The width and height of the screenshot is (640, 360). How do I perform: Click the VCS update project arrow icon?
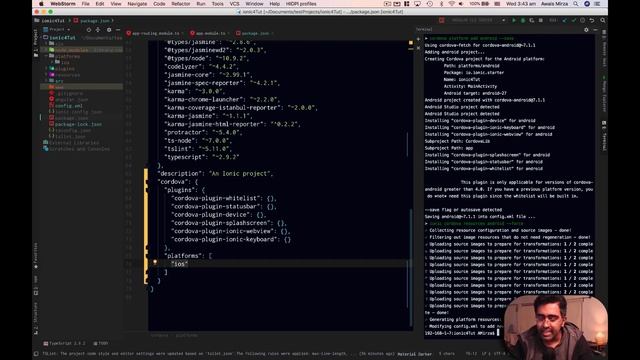(x=564, y=20)
